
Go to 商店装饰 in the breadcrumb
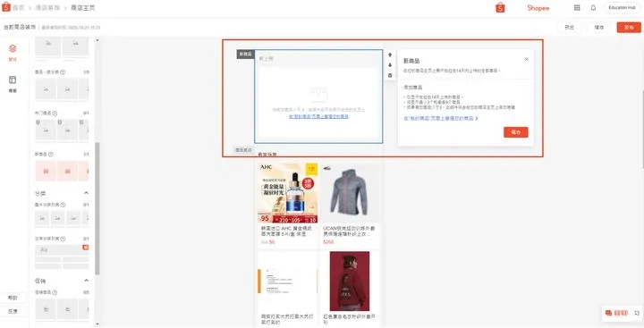click(47, 8)
